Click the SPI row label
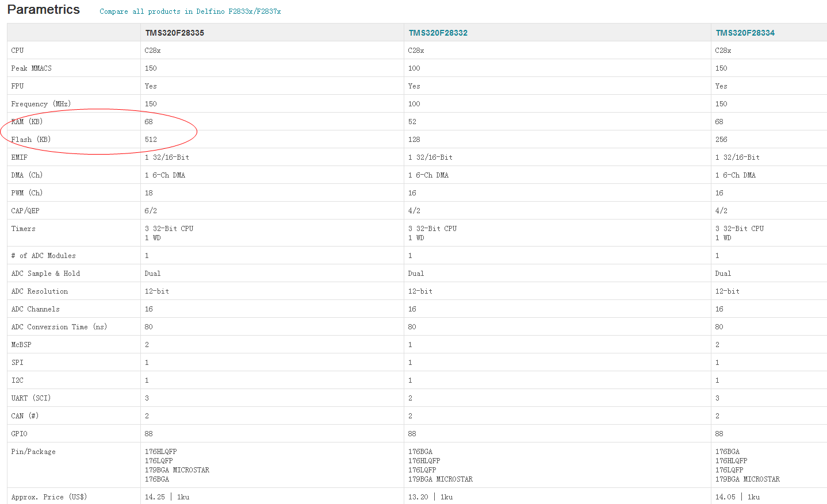 click(17, 363)
